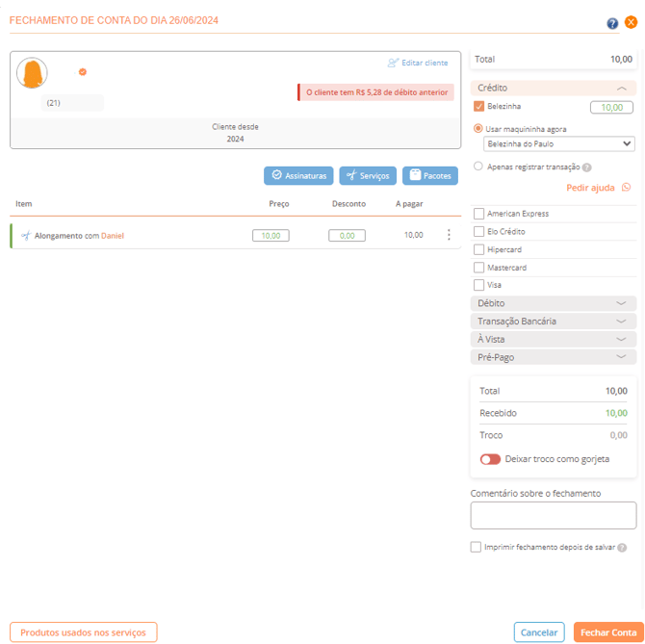Toggle Deixar troco como gorjeta switch
Screen dimensions: 645x644
pyautogui.click(x=490, y=459)
